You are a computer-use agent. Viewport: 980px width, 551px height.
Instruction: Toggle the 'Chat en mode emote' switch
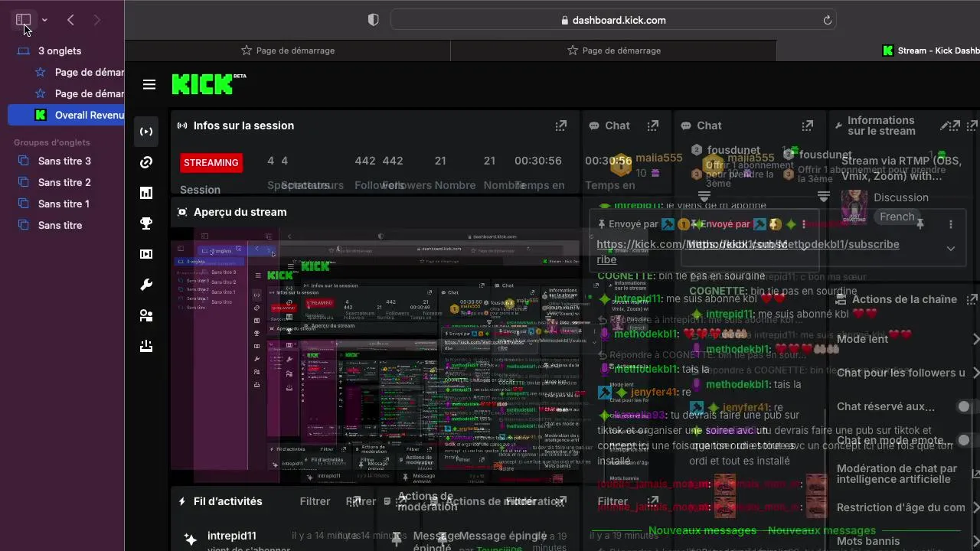pyautogui.click(x=969, y=440)
